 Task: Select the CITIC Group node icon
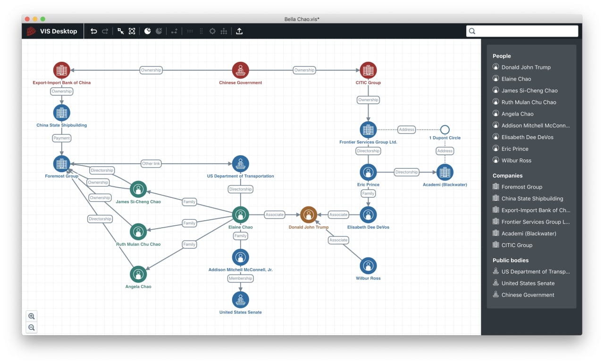click(x=368, y=70)
